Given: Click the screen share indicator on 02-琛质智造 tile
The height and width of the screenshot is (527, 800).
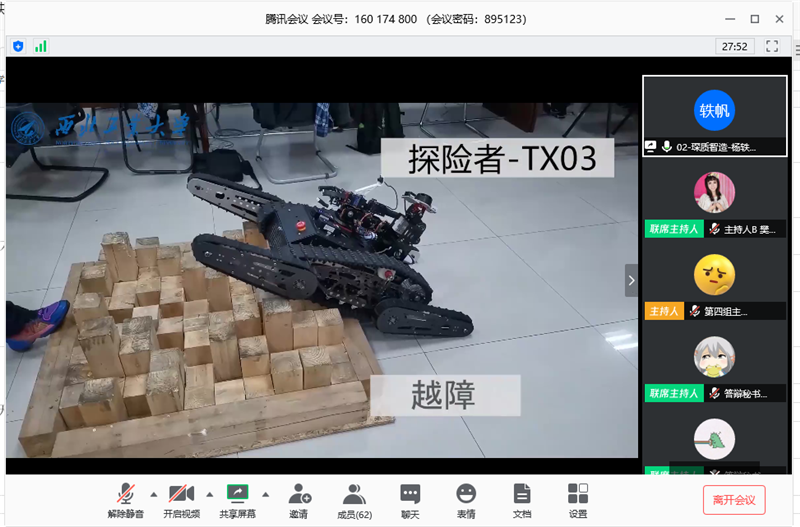Looking at the screenshot, I should click(x=651, y=147).
